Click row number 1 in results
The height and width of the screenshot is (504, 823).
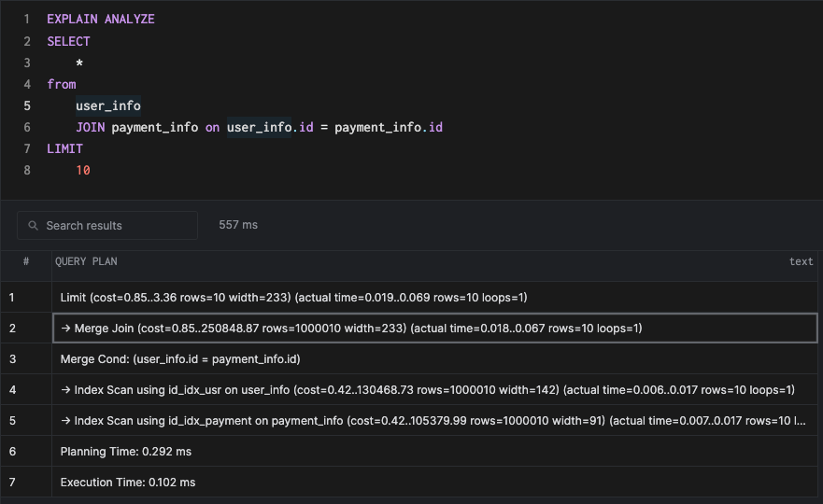12,298
